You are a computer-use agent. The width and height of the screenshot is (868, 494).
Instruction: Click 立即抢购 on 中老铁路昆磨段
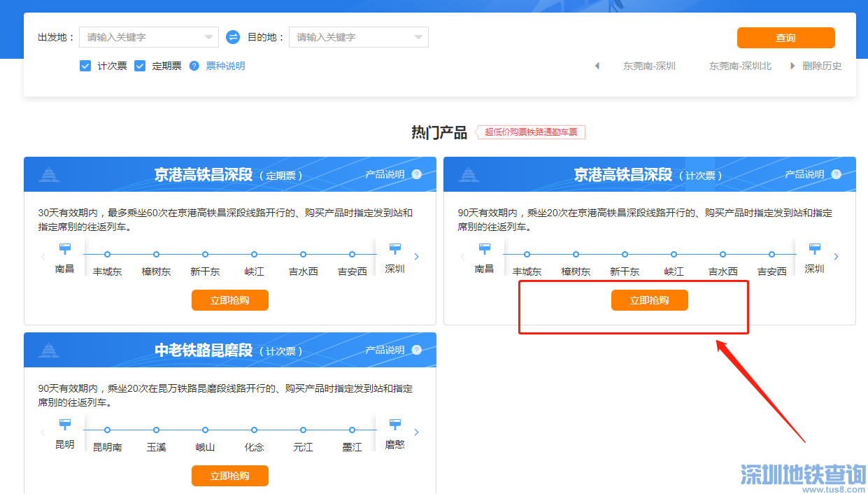(230, 477)
